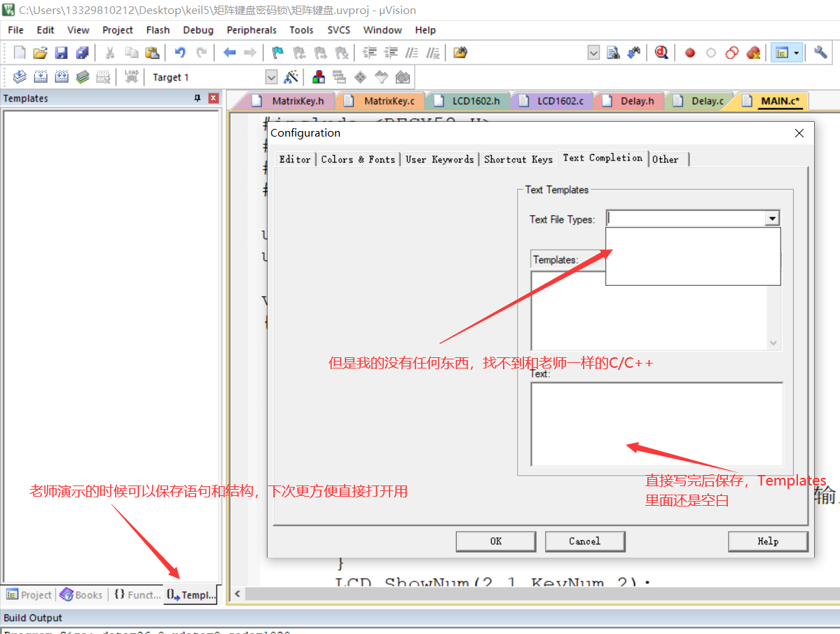Build target icon
This screenshot has width=840, height=634.
coord(40,77)
